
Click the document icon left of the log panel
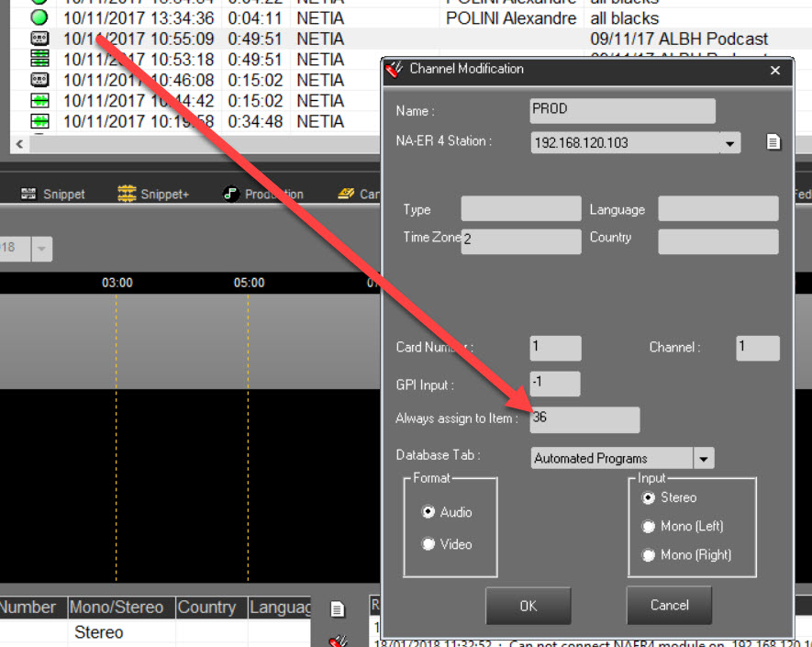pyautogui.click(x=338, y=610)
